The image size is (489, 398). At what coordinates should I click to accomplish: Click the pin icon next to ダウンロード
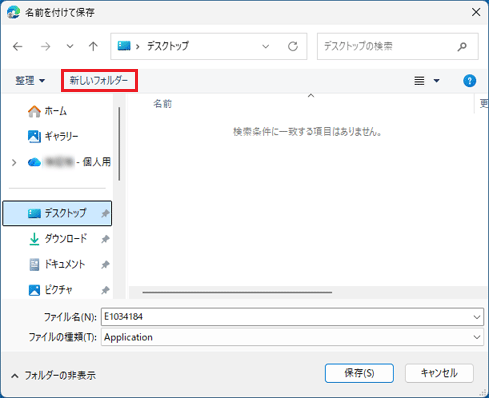pyautogui.click(x=105, y=239)
